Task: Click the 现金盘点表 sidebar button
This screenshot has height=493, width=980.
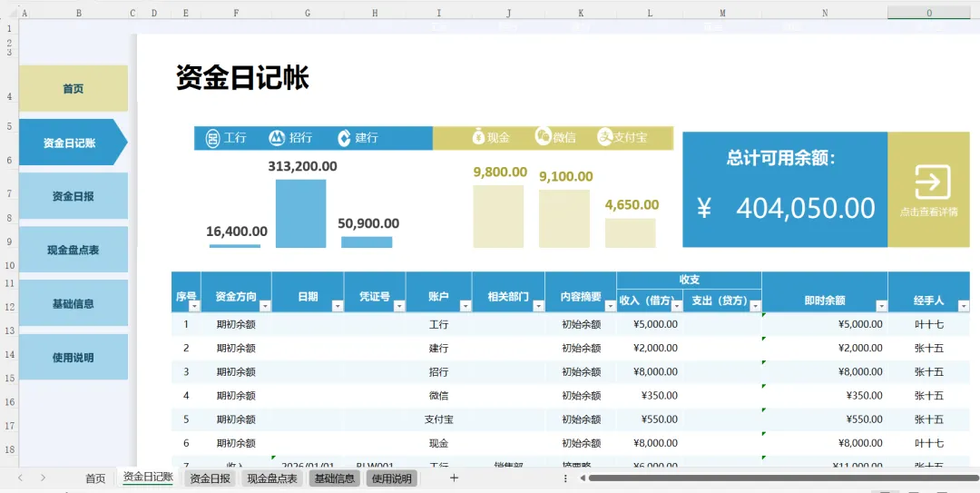Action: pos(73,250)
